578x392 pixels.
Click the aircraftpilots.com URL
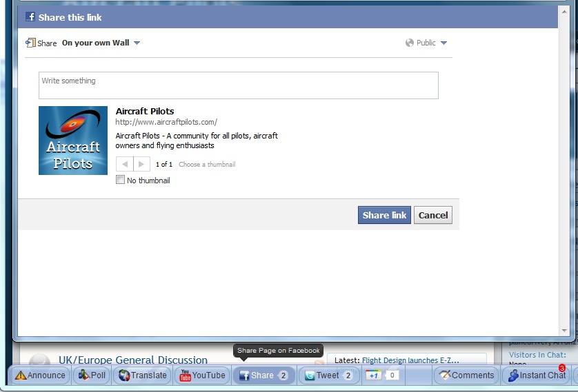(166, 122)
